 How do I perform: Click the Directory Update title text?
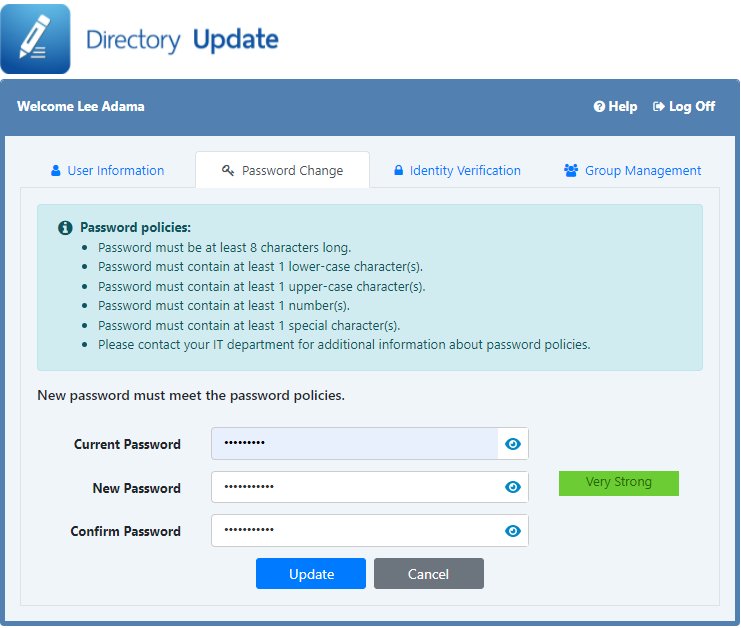pos(182,40)
